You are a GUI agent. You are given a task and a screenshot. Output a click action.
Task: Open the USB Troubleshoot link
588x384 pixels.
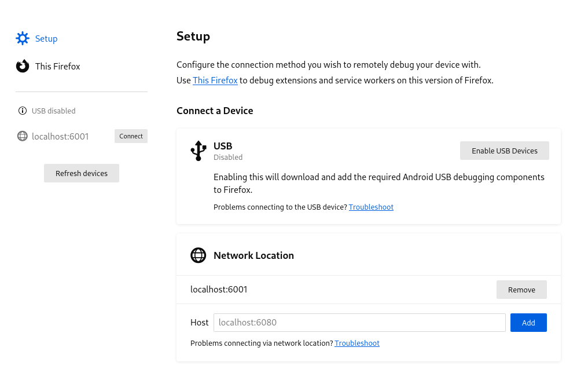371,207
